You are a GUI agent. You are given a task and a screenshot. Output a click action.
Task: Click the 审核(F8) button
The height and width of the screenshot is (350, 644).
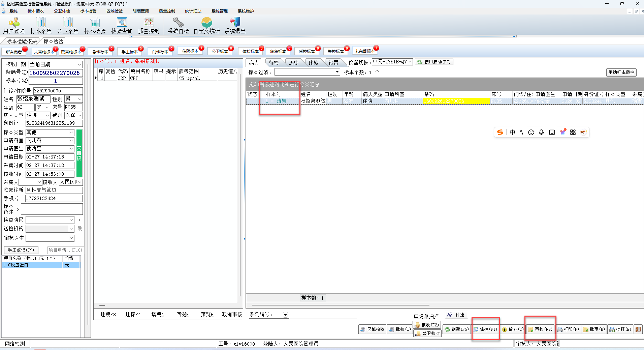pyautogui.click(x=540, y=329)
